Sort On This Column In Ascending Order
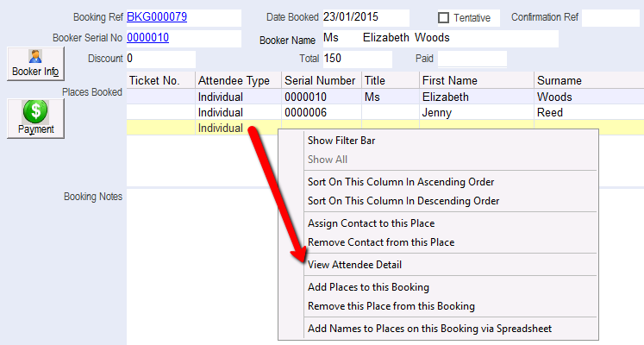The height and width of the screenshot is (345, 644). [402, 182]
